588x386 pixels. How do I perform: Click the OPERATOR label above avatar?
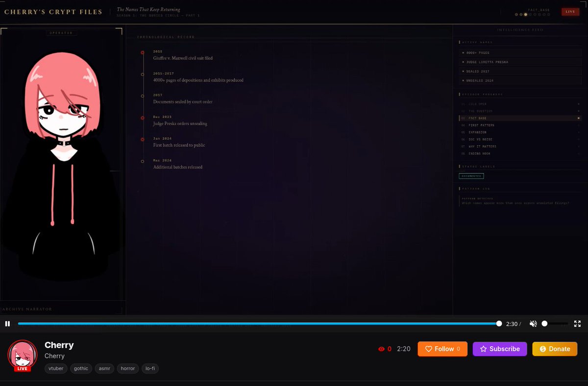coord(61,33)
